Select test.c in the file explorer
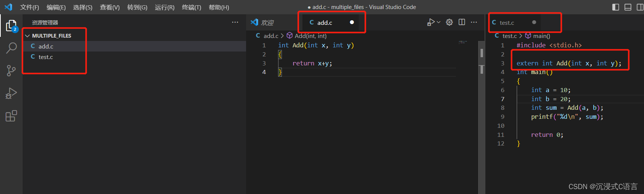 (x=134, y=57)
